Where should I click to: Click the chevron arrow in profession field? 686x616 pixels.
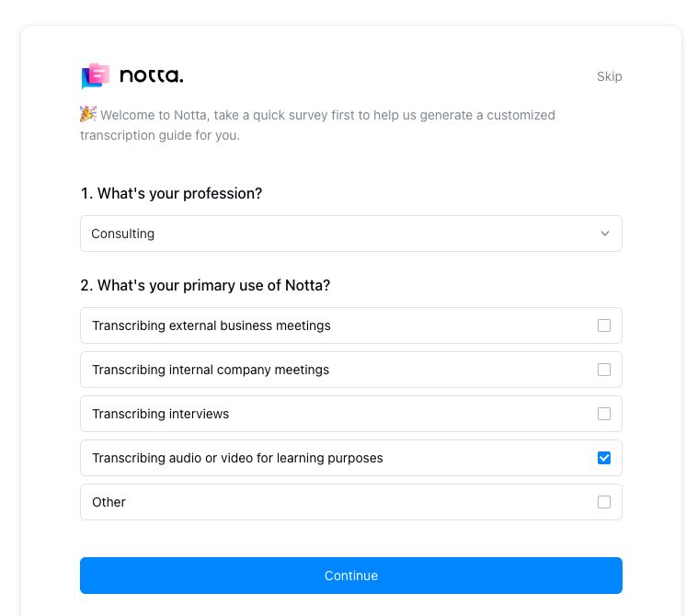point(605,234)
